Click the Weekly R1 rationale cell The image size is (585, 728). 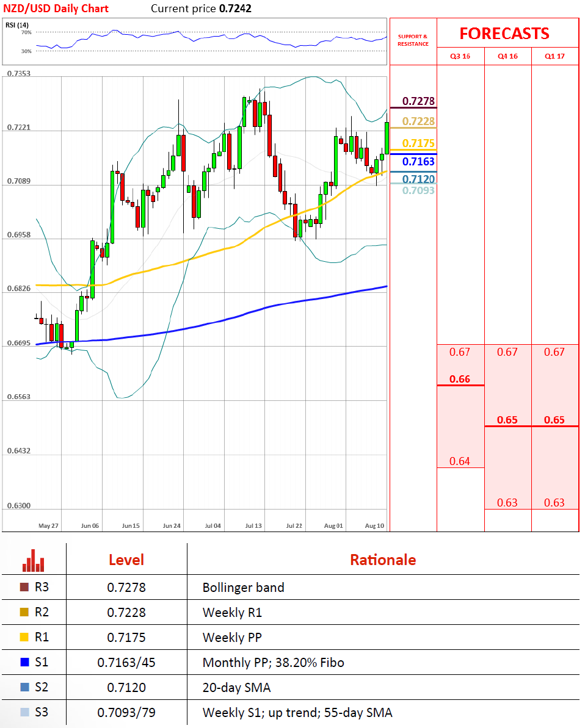232,613
